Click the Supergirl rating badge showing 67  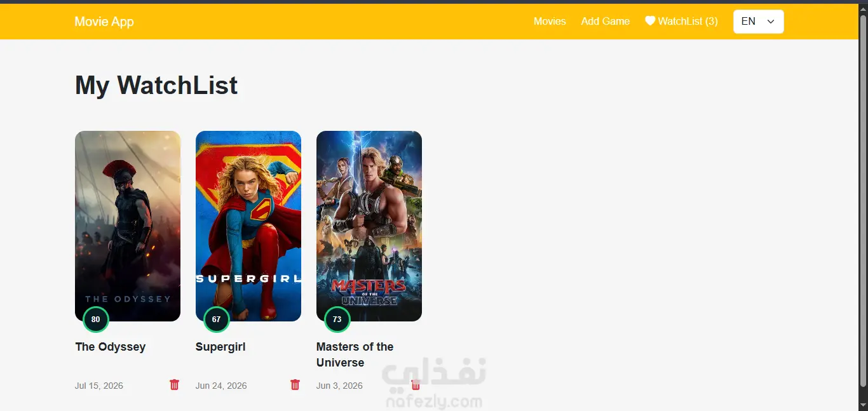point(217,320)
